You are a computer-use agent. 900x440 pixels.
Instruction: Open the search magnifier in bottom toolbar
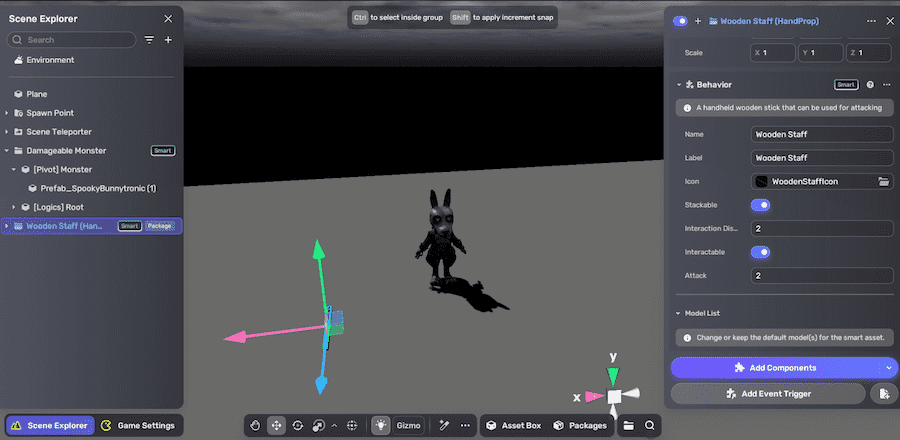(x=650, y=425)
